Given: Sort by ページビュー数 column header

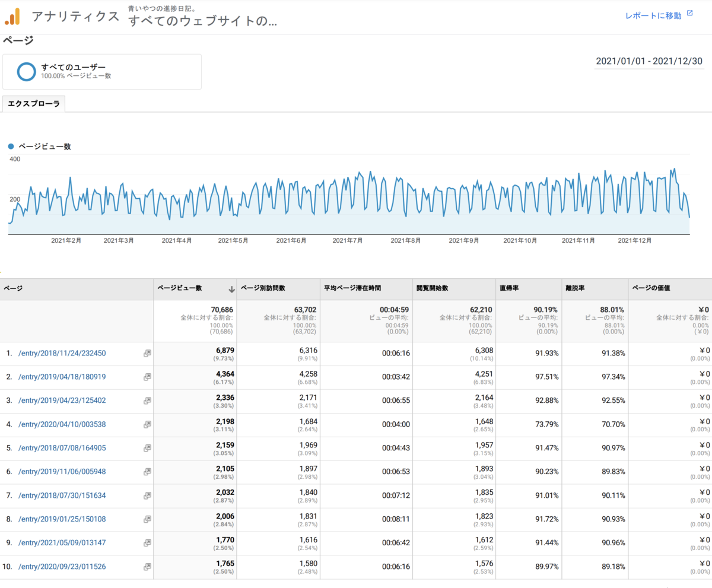Looking at the screenshot, I should coord(195,289).
